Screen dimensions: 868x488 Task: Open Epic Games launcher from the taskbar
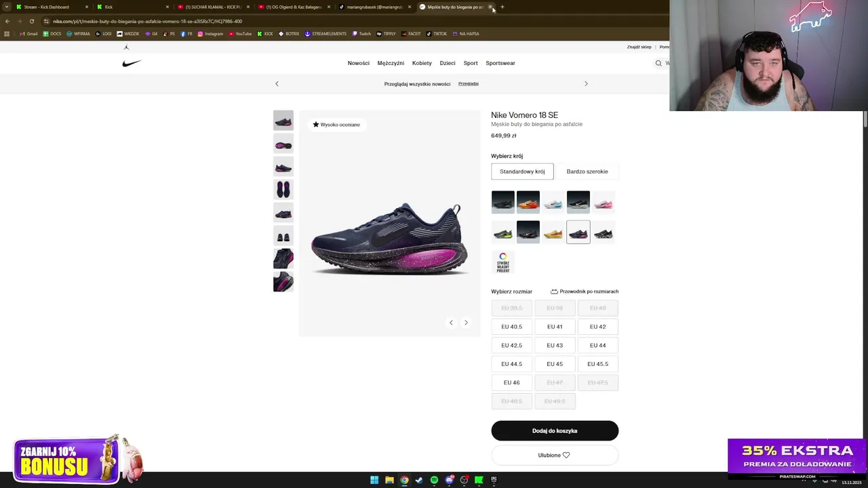pyautogui.click(x=494, y=480)
